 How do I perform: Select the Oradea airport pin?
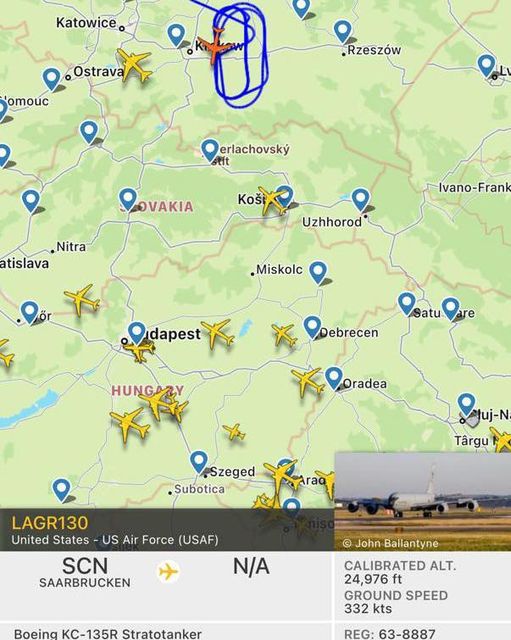point(334,378)
